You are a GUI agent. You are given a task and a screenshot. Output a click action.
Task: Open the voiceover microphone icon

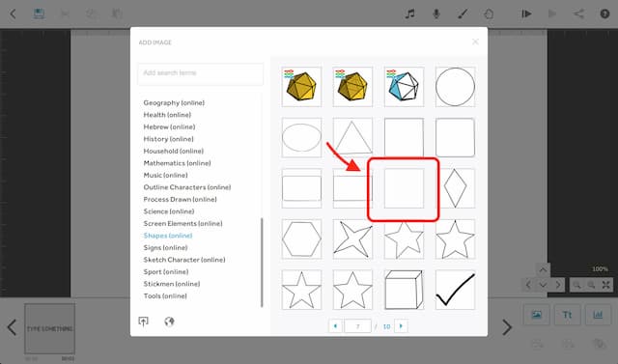click(435, 14)
